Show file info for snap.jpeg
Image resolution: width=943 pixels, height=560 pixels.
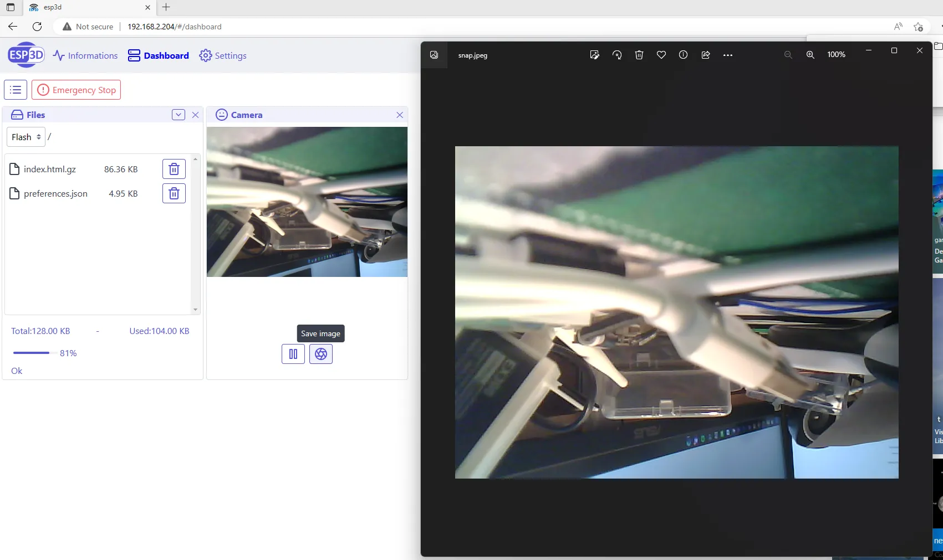pyautogui.click(x=683, y=55)
